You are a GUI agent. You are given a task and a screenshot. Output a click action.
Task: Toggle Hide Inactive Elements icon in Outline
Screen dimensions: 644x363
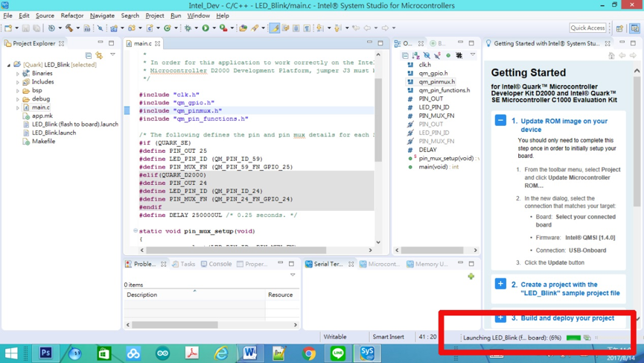pyautogui.click(x=459, y=55)
